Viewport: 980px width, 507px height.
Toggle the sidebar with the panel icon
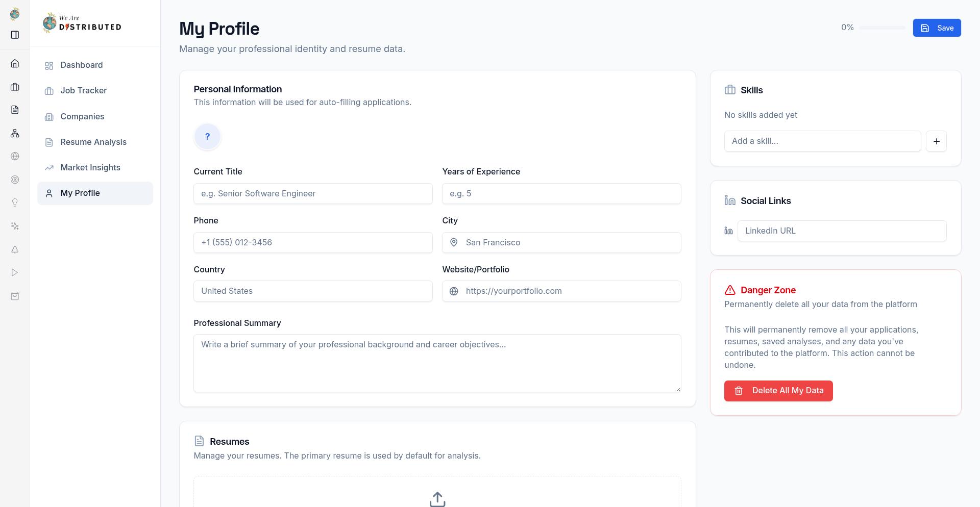(15, 34)
